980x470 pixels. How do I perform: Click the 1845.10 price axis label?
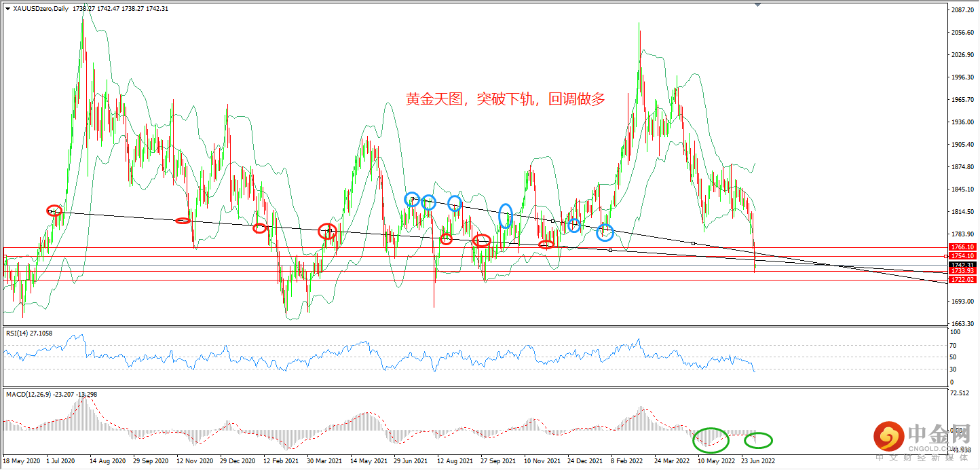coord(964,189)
